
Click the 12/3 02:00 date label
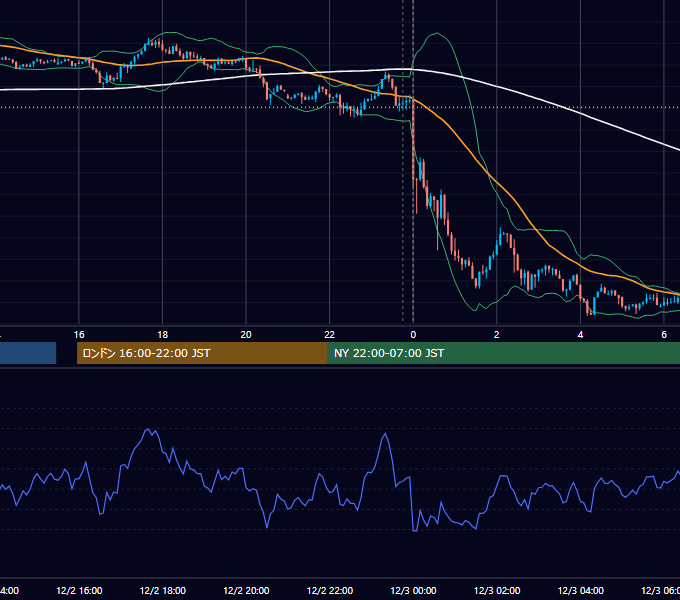(497, 590)
